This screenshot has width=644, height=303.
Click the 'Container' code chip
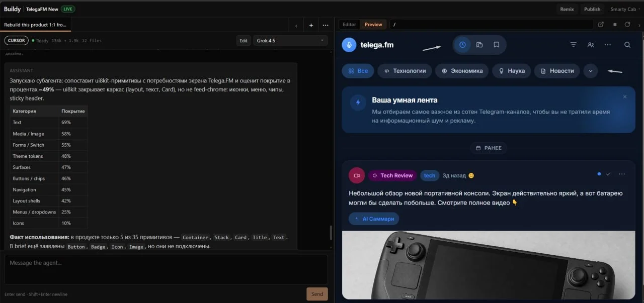coord(196,237)
